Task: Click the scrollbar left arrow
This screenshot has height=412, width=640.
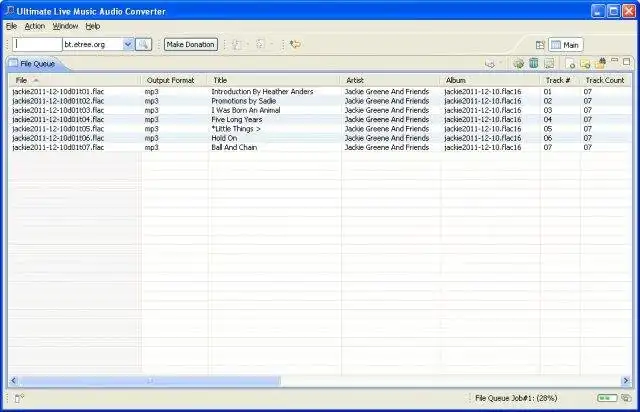Action: (13, 381)
